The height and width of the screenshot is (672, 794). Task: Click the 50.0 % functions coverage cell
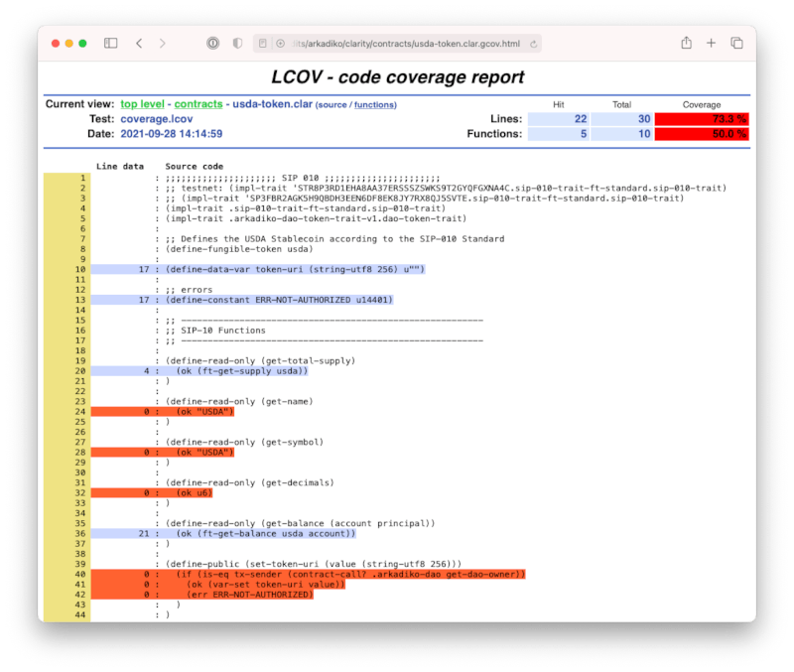(702, 134)
